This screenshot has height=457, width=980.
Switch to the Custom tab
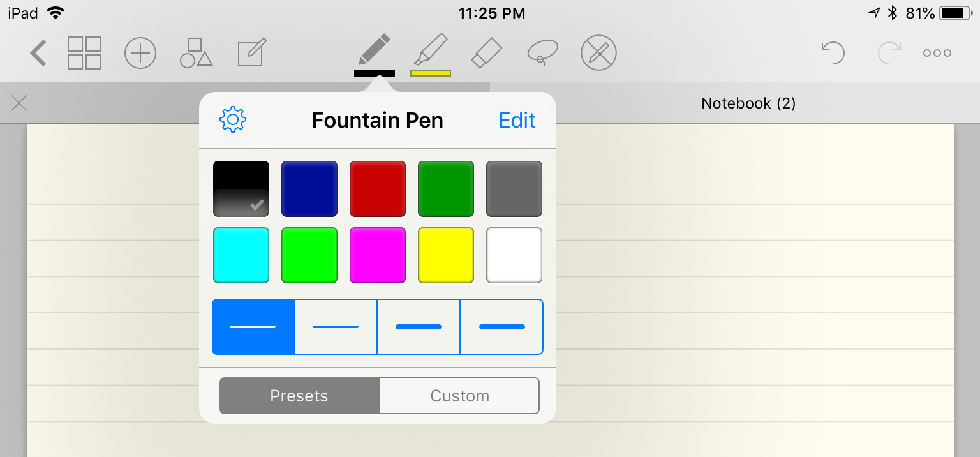pyautogui.click(x=459, y=396)
